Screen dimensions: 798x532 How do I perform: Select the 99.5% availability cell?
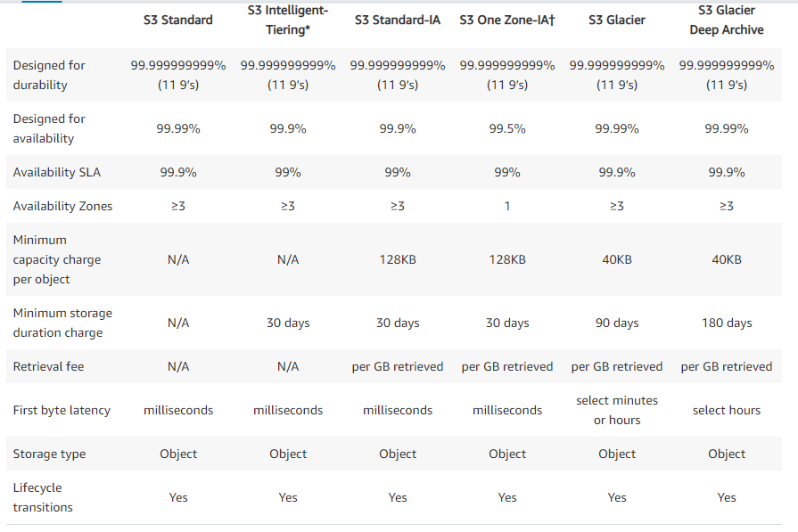coord(507,128)
